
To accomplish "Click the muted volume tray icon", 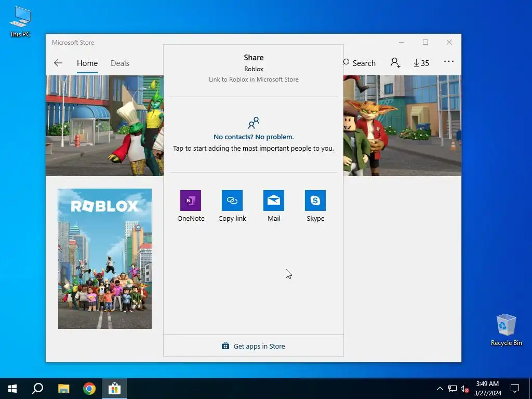I will point(464,389).
